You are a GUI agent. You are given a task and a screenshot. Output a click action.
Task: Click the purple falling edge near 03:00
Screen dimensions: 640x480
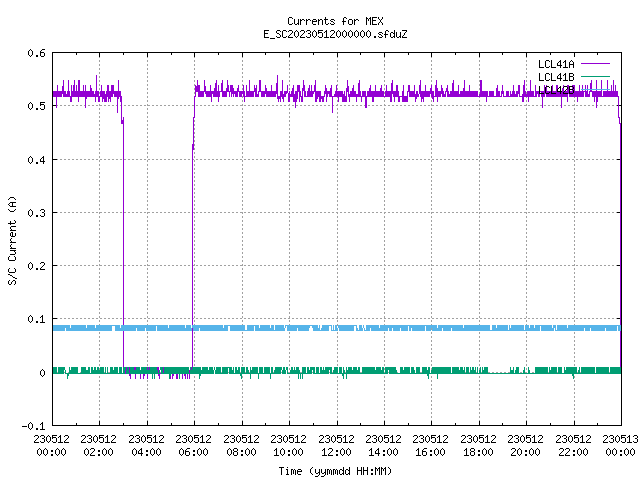pos(123,245)
